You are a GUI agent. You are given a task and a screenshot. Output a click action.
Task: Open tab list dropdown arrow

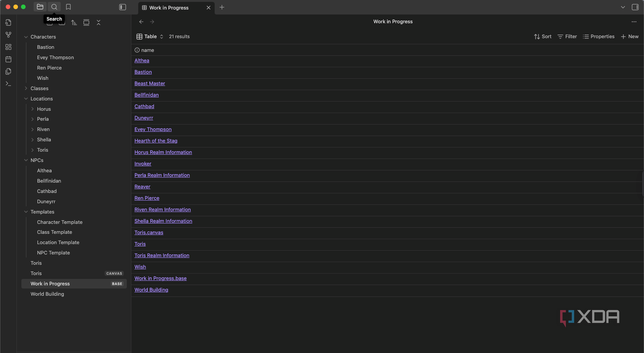(x=623, y=7)
